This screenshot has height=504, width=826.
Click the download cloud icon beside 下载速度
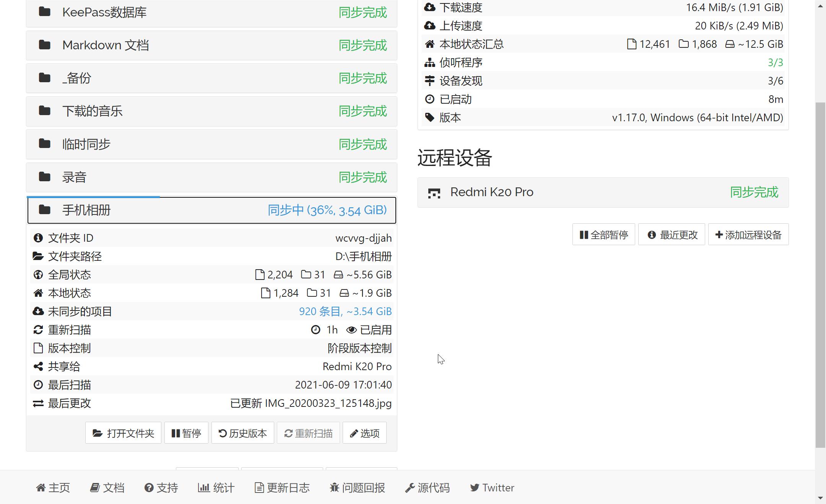click(430, 7)
